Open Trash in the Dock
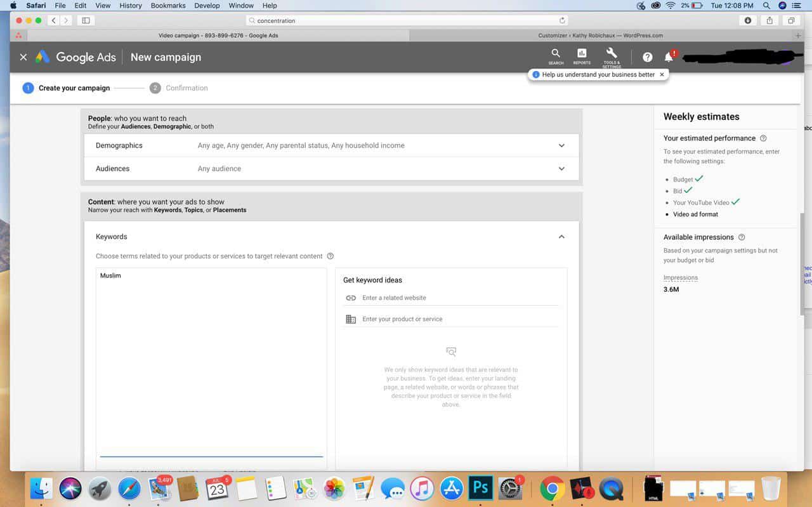This screenshot has height=507, width=812. pyautogui.click(x=771, y=488)
